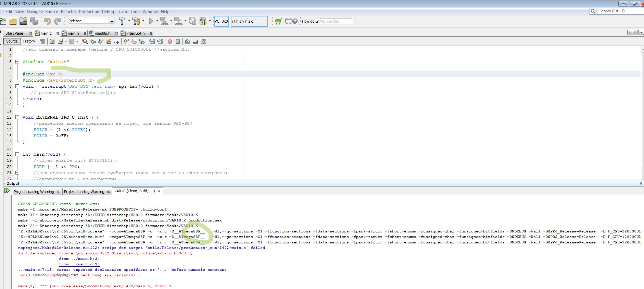Open the Release configuration dropdown
644x289 pixels.
pyautogui.click(x=112, y=21)
